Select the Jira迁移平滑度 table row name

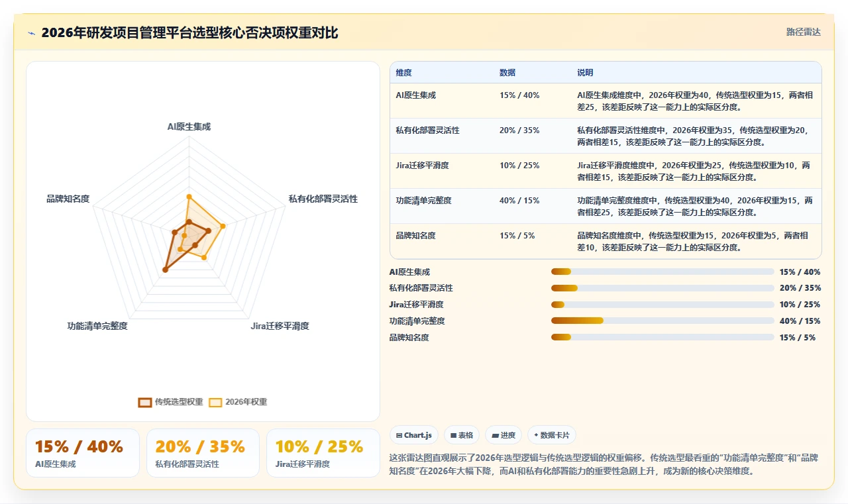422,166
